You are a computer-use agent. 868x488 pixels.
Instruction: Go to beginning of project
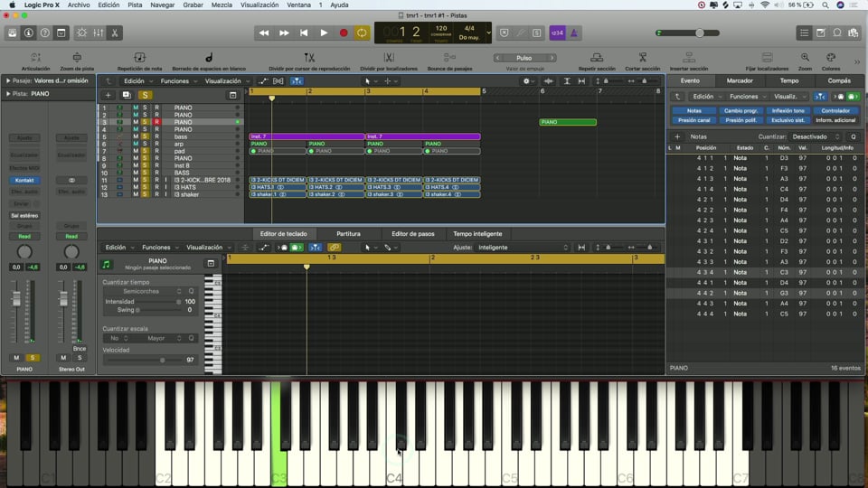click(304, 33)
